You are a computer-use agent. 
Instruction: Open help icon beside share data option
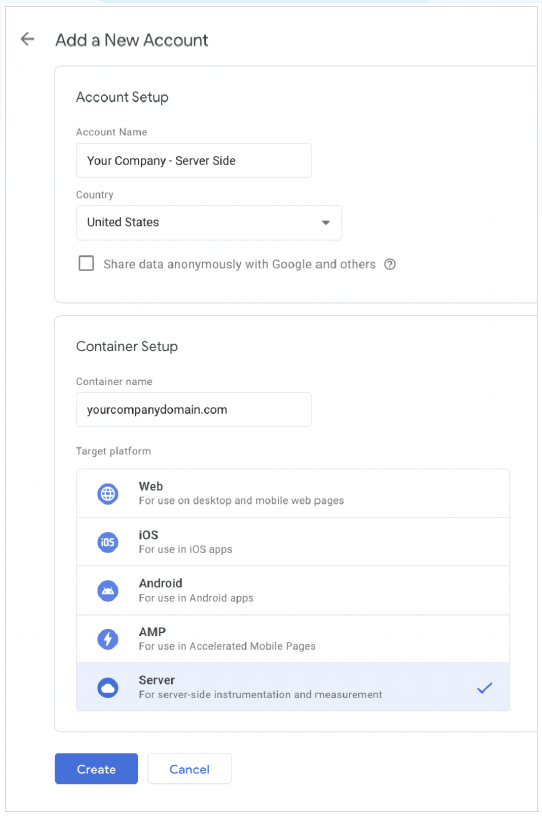(390, 264)
